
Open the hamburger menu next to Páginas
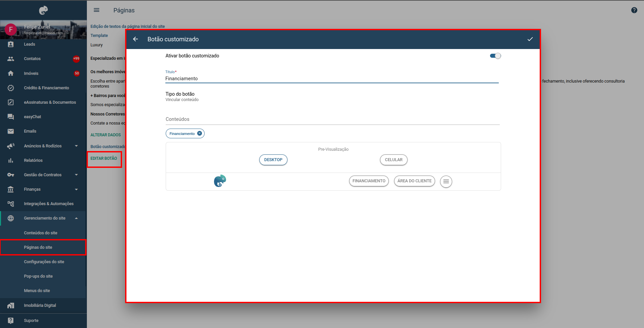pos(97,10)
